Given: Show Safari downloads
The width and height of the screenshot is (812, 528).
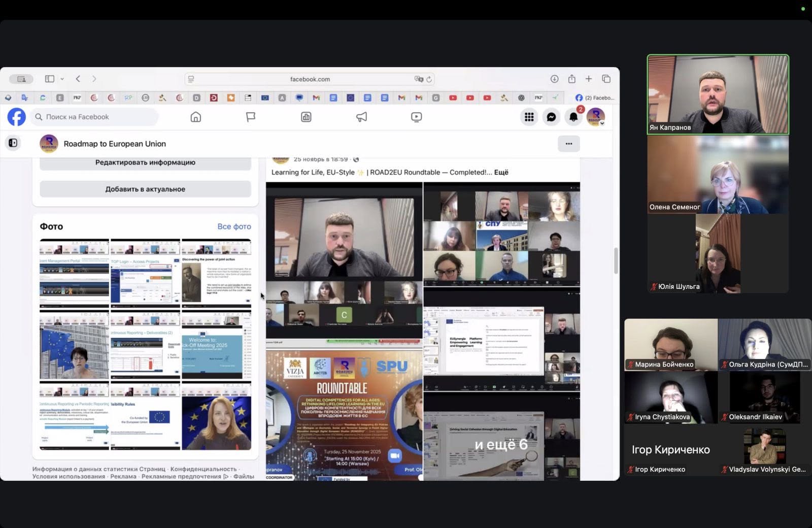Looking at the screenshot, I should pyautogui.click(x=554, y=79).
